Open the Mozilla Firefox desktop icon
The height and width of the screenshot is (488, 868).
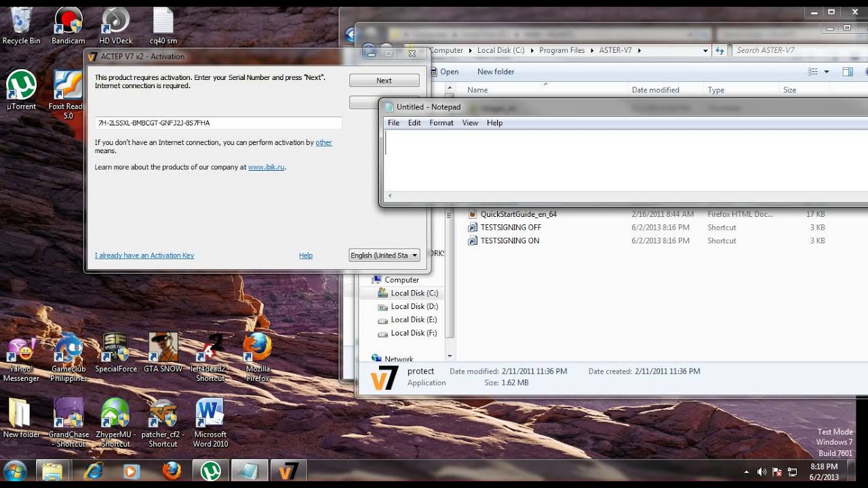[x=258, y=358]
